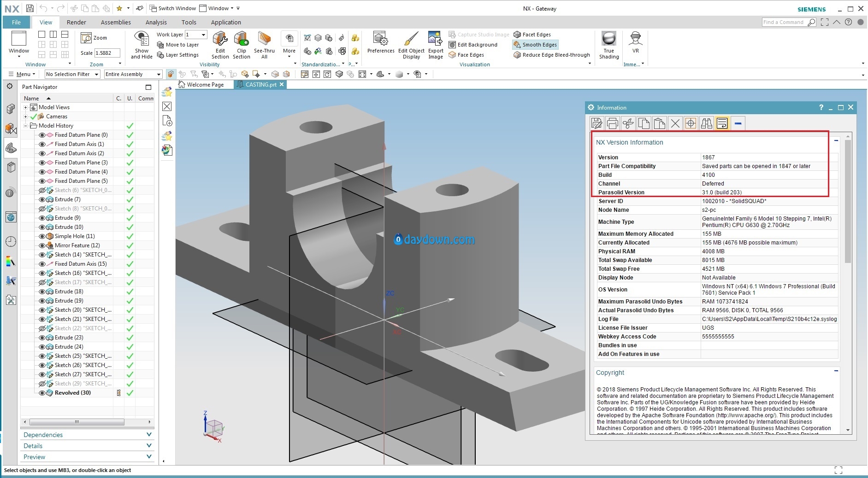The width and height of the screenshot is (868, 478).
Task: Open the More visibility dropdown
Action: (289, 45)
